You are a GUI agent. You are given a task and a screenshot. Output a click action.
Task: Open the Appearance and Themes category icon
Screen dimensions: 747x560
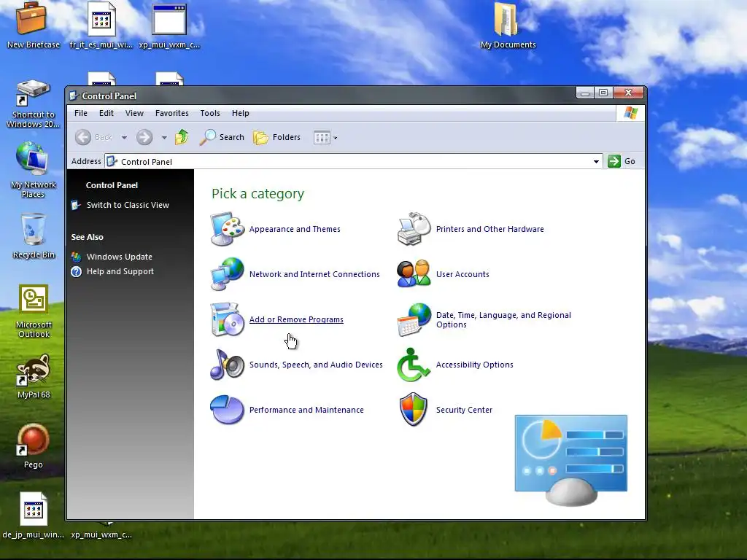coord(228,229)
